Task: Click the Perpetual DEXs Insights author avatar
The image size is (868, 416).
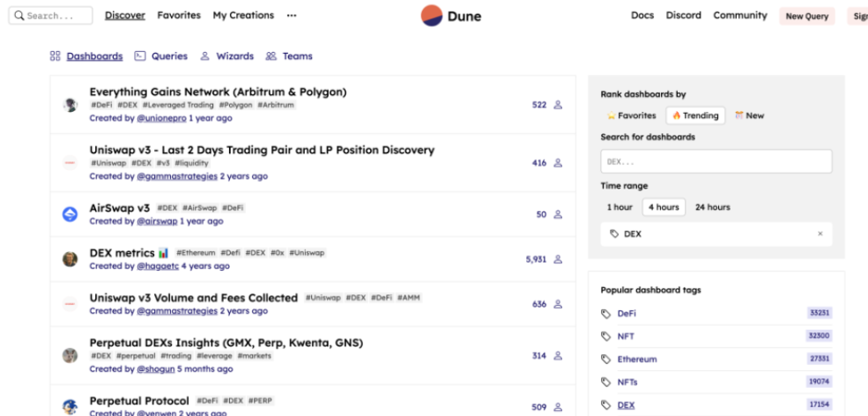Action: point(70,355)
